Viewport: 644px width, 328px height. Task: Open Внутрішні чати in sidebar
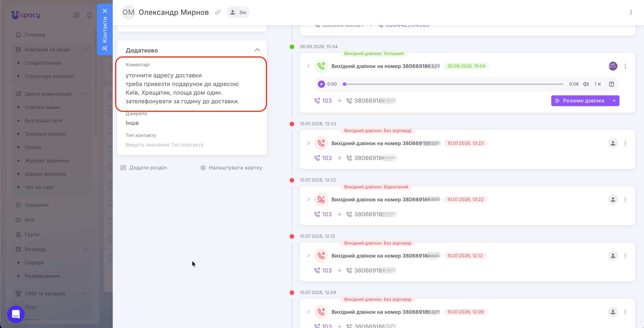tap(44, 121)
